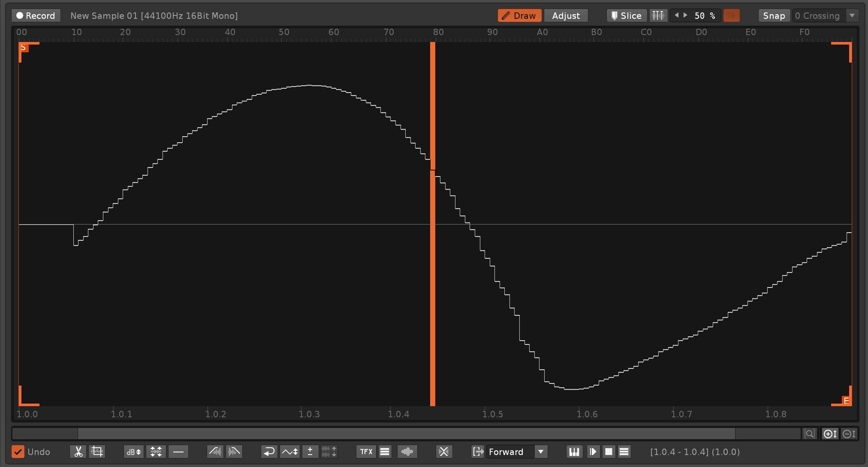The height and width of the screenshot is (467, 868).
Task: Switch to Draw mode
Action: 519,16
